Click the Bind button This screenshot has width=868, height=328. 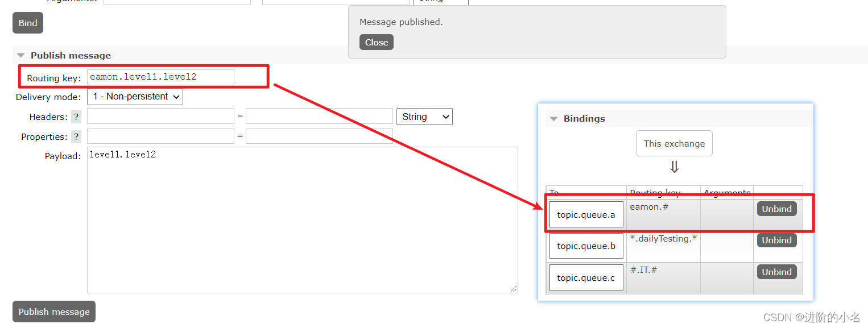pos(28,23)
